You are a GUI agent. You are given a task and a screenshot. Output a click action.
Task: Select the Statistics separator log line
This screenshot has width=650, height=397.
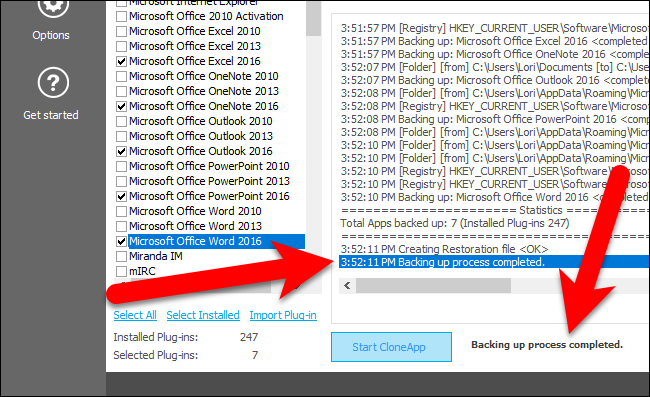pyautogui.click(x=494, y=210)
